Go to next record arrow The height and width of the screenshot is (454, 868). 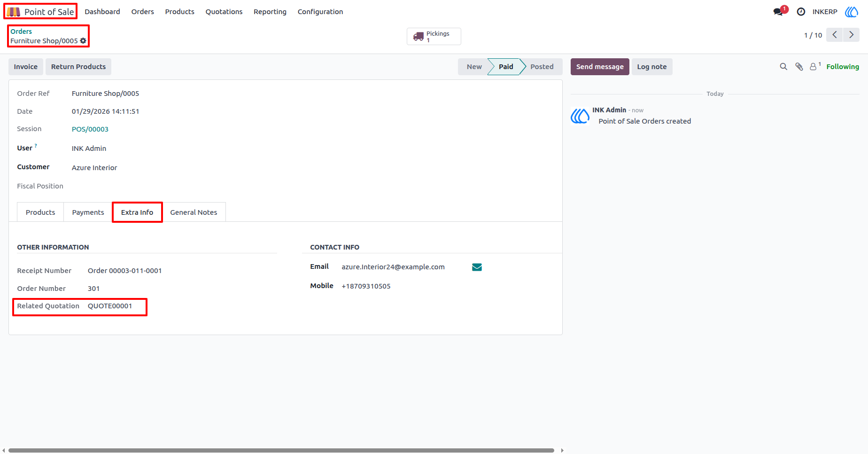(x=851, y=35)
